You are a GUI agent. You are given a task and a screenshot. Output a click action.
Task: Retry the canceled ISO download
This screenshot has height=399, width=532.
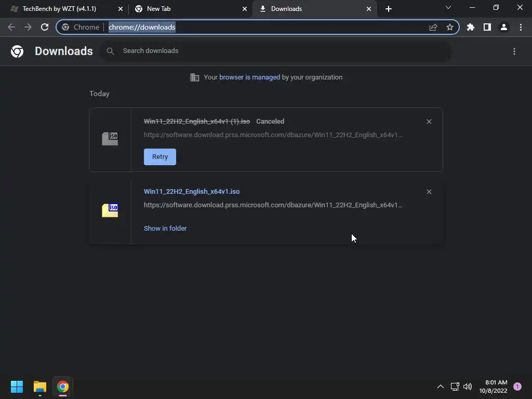[160, 157]
